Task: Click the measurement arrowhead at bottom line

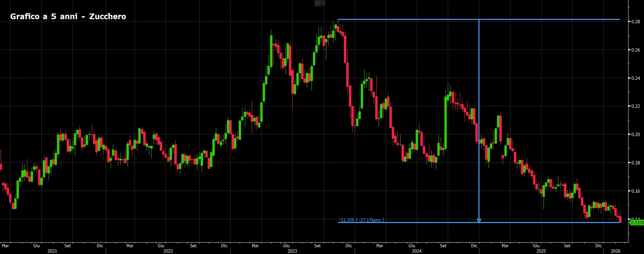Action: pyautogui.click(x=479, y=221)
